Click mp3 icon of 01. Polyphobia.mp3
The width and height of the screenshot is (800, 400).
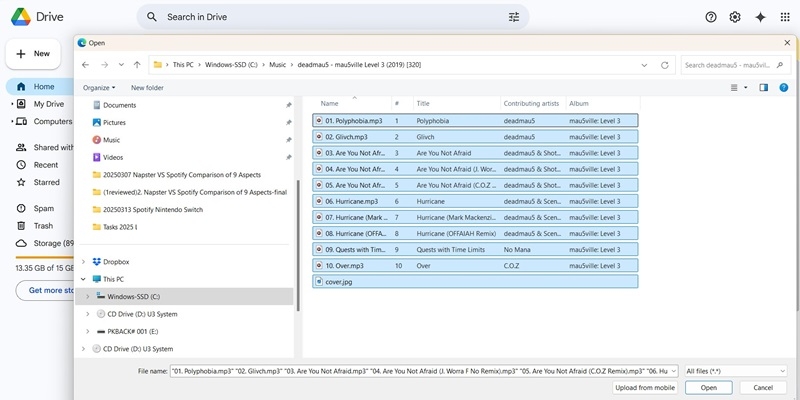coord(319,121)
